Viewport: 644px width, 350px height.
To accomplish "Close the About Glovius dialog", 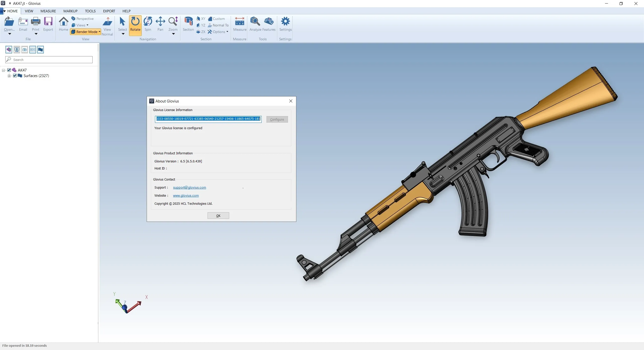I will coord(291,101).
